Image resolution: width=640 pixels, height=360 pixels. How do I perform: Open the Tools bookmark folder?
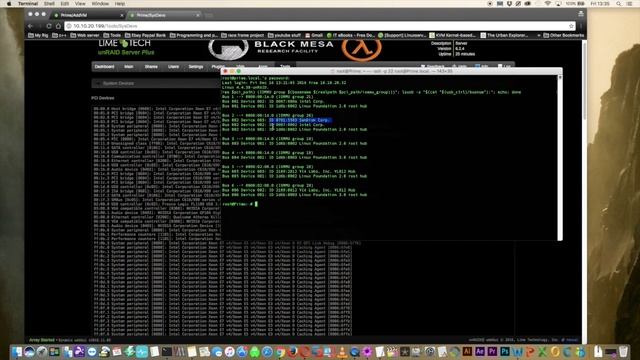click(112, 36)
